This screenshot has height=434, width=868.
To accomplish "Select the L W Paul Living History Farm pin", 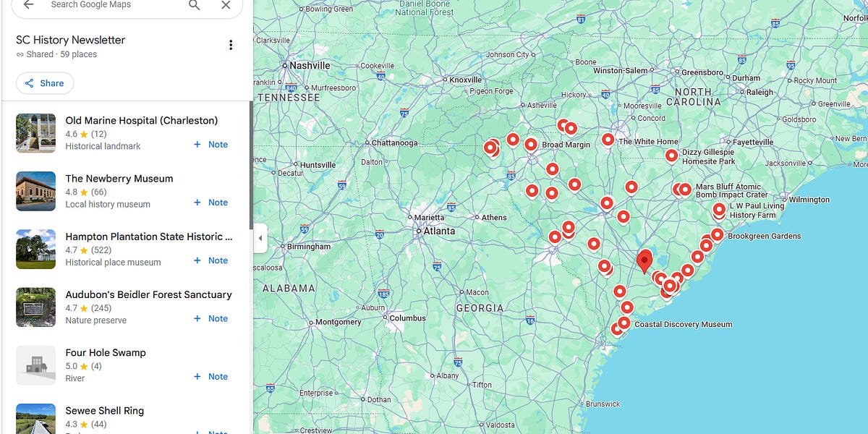I will coord(718,210).
